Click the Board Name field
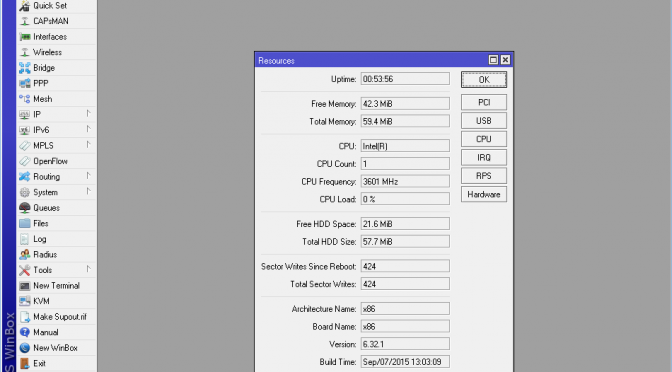Viewport: 672px width, 372px height. click(405, 327)
